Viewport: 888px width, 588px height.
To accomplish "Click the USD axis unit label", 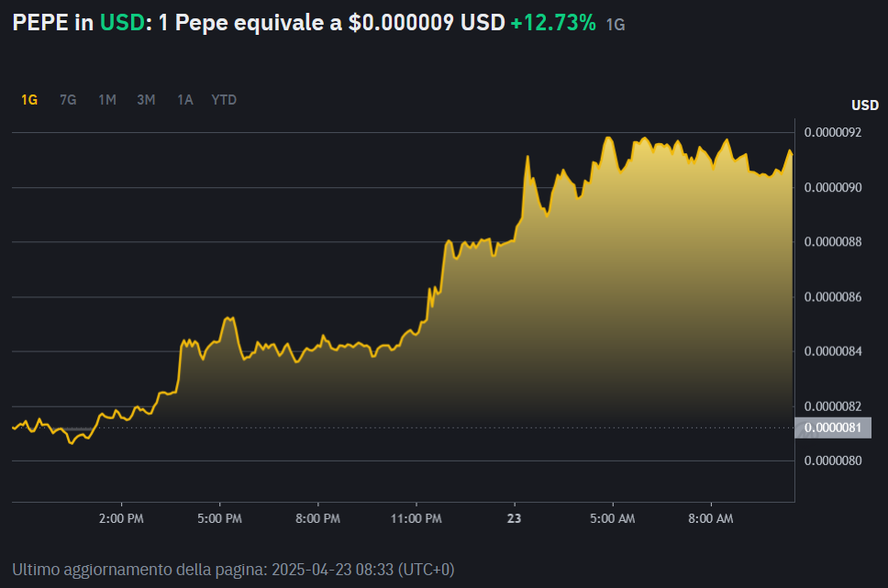I will point(865,105).
